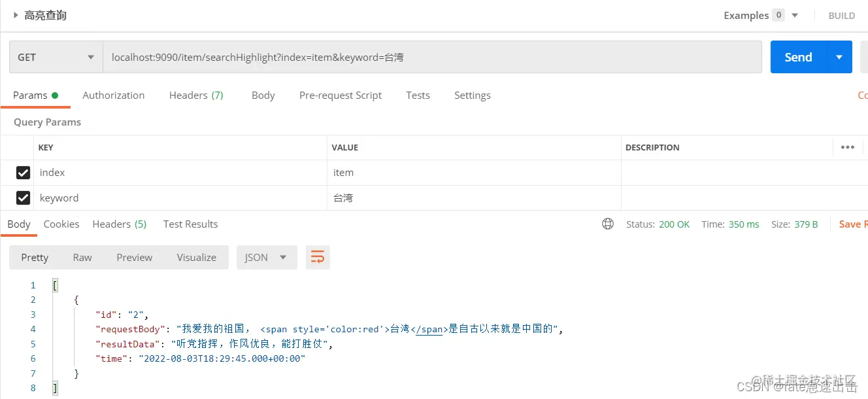The height and width of the screenshot is (399, 868).
Task: Toggle the Pretty formatting view
Action: [x=34, y=257]
